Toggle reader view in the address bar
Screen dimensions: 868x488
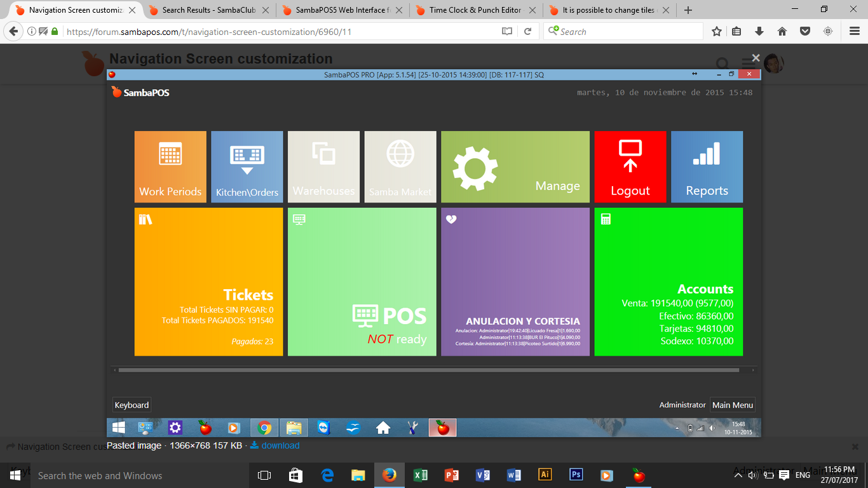[506, 31]
